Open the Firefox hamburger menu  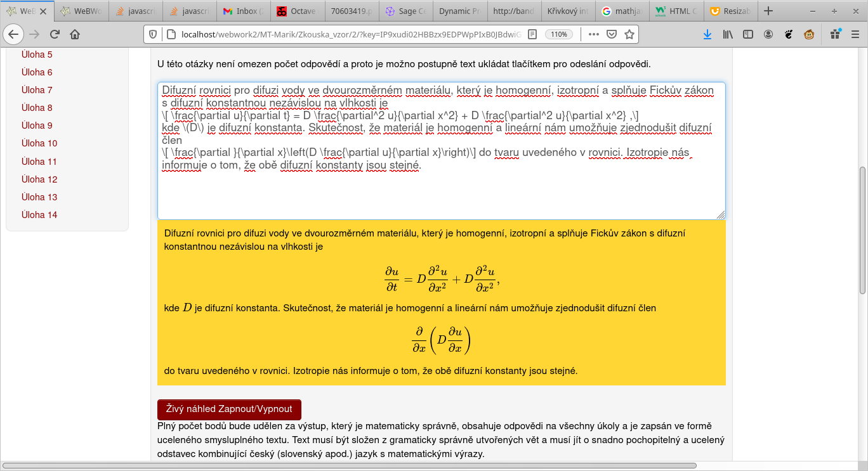point(855,34)
